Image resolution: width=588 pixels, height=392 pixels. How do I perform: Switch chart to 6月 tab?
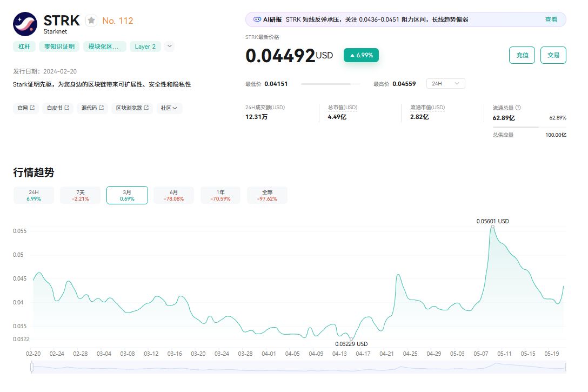(173, 195)
